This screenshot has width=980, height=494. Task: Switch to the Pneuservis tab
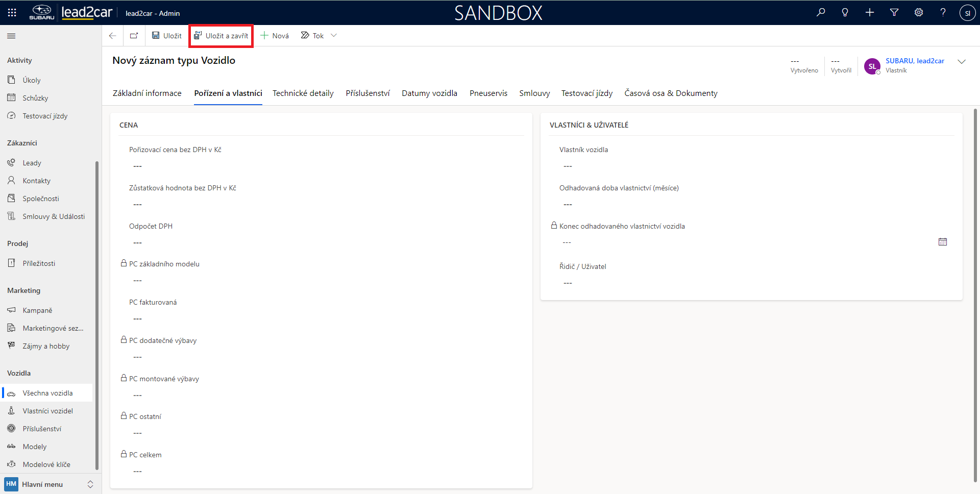click(488, 93)
